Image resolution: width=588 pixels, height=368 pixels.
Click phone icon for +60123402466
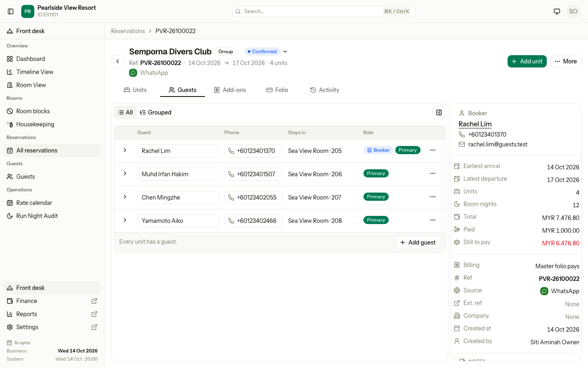(x=231, y=221)
